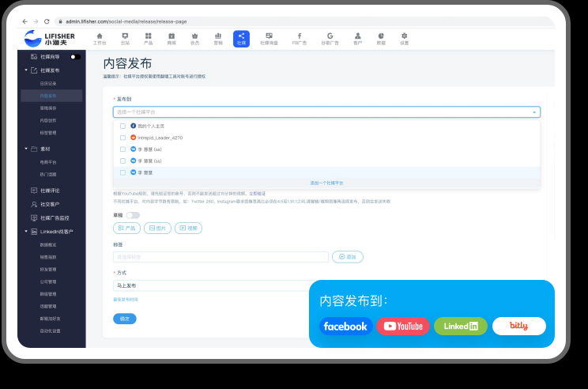Screen dimensions: 588x389
Task: Open 草稿保存 in the sidebar
Action: [x=48, y=108]
